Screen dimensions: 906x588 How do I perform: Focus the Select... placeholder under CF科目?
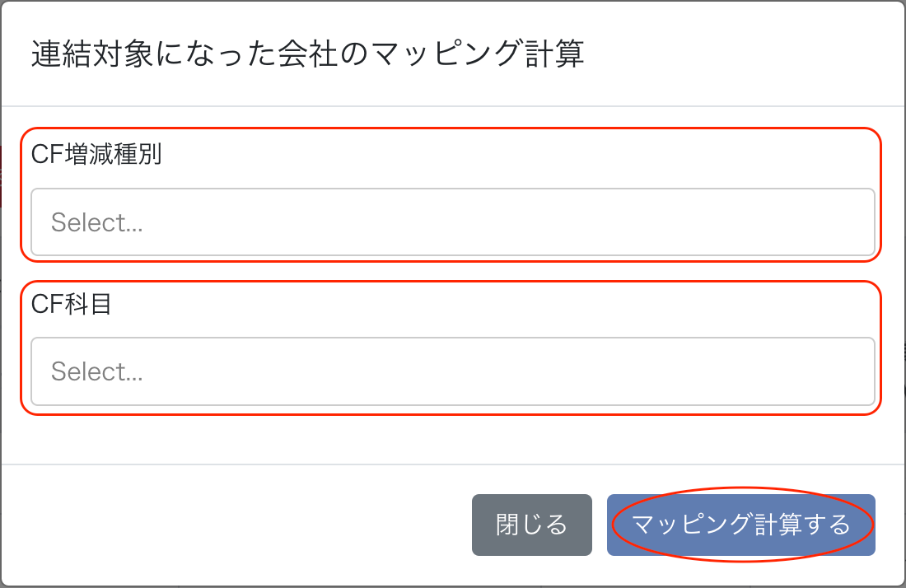pyautogui.click(x=97, y=371)
